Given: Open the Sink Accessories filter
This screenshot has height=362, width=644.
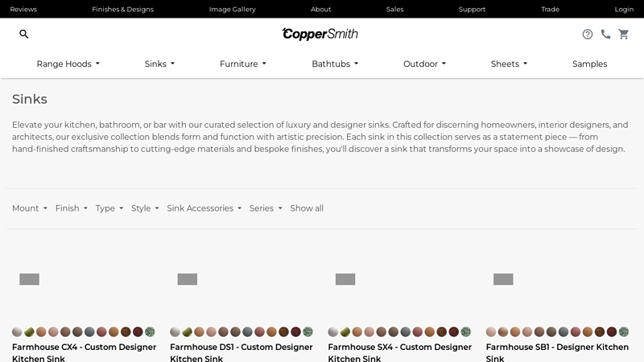Looking at the screenshot, I should tap(204, 208).
